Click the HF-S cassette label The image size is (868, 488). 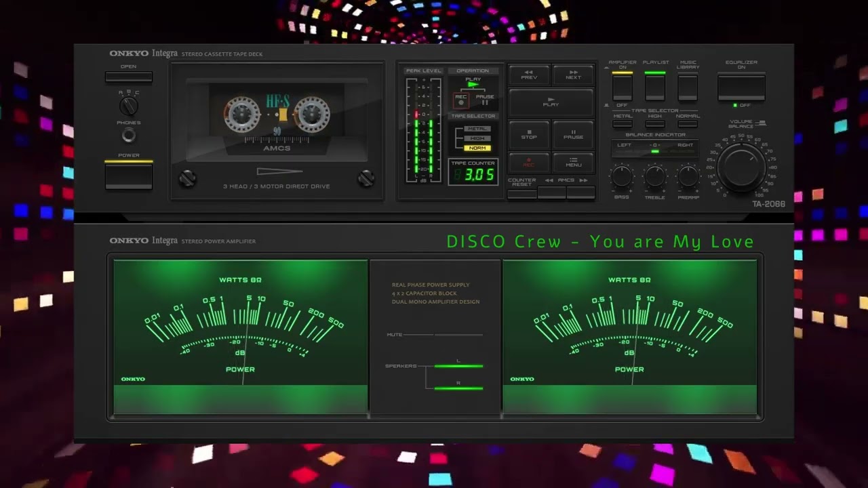click(x=277, y=100)
